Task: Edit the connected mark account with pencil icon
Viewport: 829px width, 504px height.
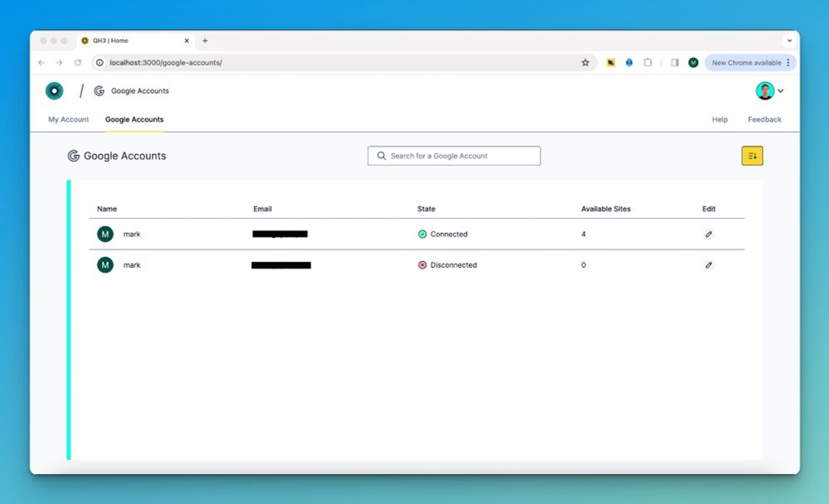Action: [709, 235]
